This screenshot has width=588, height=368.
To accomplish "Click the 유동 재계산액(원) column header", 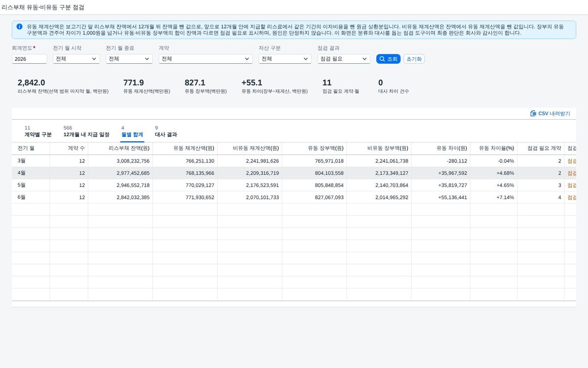I will coord(185,148).
